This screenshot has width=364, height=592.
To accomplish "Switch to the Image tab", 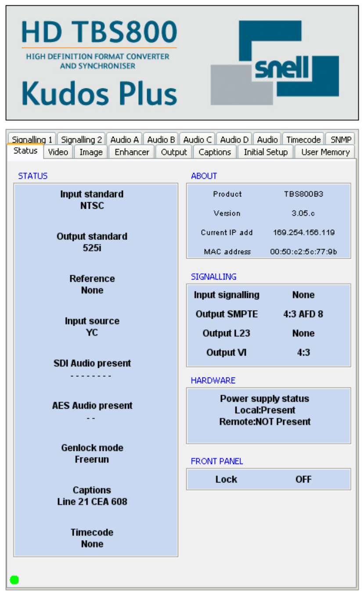I will [x=91, y=152].
